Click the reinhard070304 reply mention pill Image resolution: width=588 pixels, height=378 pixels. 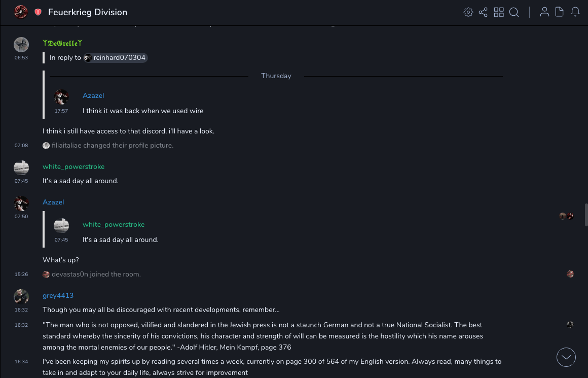(116, 58)
